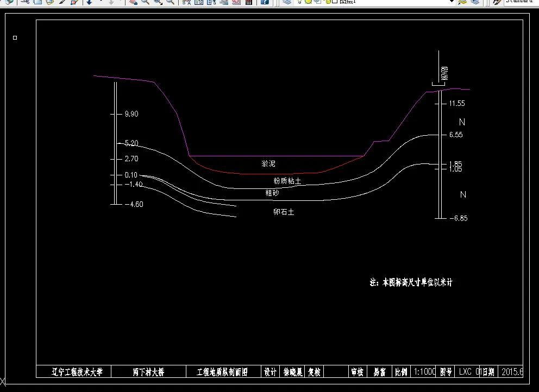This screenshot has height=392, width=539.
Task: Click the 设计 title block cell
Action: coord(270,372)
